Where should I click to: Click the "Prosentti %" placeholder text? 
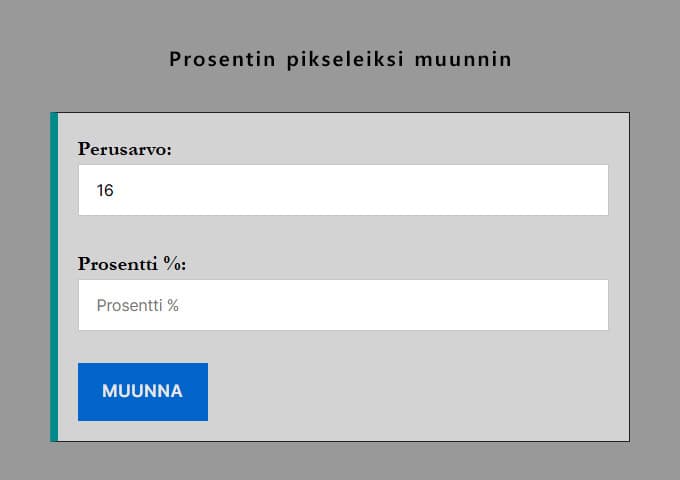(137, 305)
